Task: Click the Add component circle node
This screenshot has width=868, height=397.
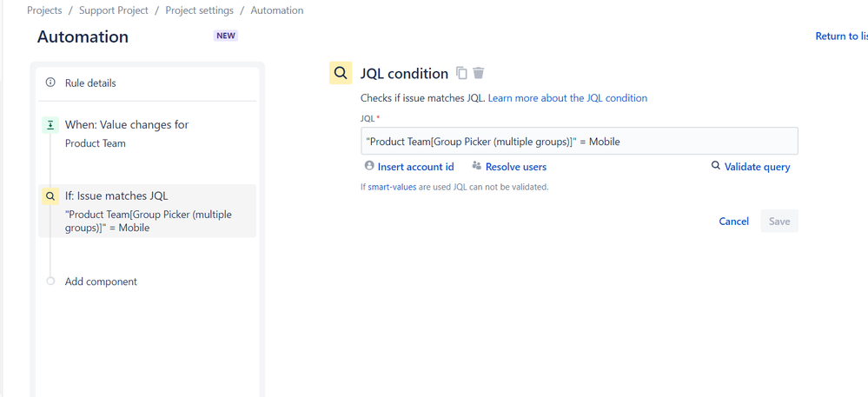Action: [51, 281]
